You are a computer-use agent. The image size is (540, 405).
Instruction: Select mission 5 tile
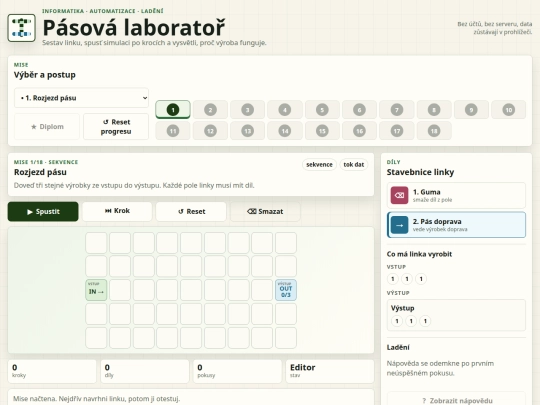pyautogui.click(x=322, y=110)
